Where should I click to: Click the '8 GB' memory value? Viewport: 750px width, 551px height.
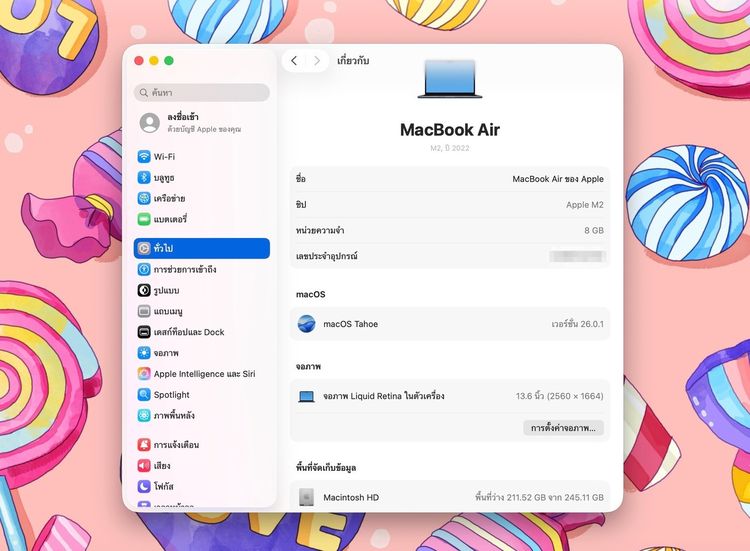point(594,230)
